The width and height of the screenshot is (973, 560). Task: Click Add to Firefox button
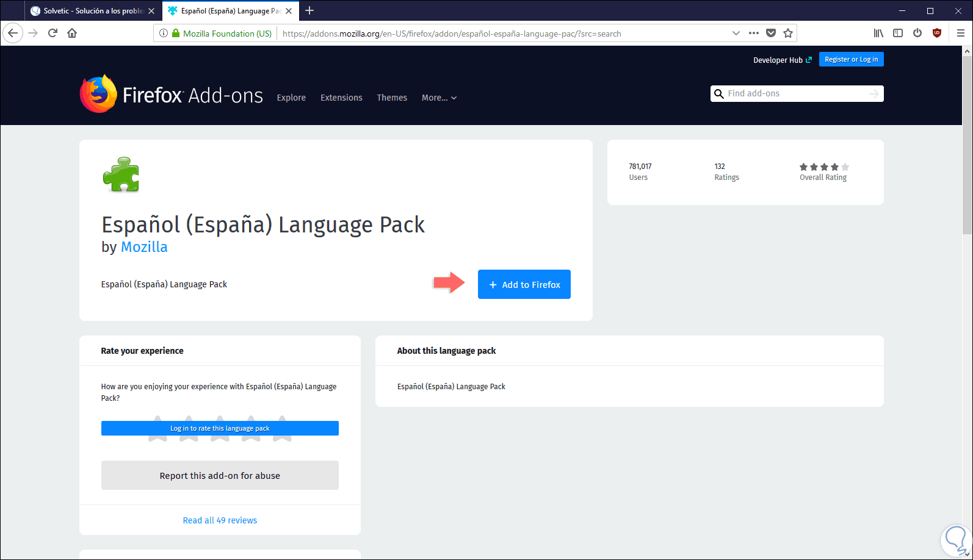pos(524,284)
